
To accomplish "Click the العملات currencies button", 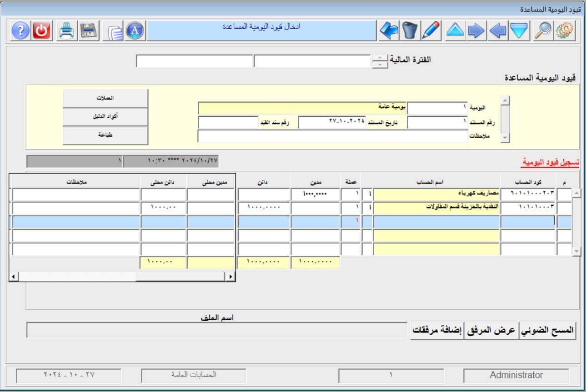I will tap(105, 98).
